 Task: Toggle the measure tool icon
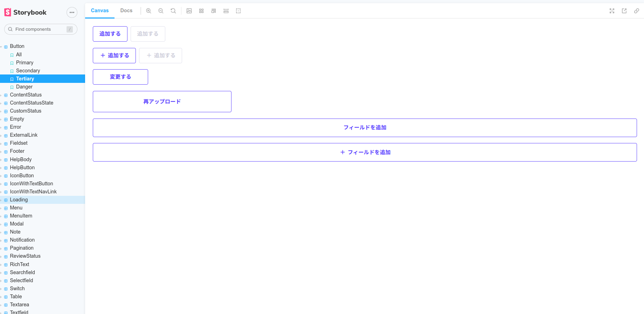(x=226, y=11)
